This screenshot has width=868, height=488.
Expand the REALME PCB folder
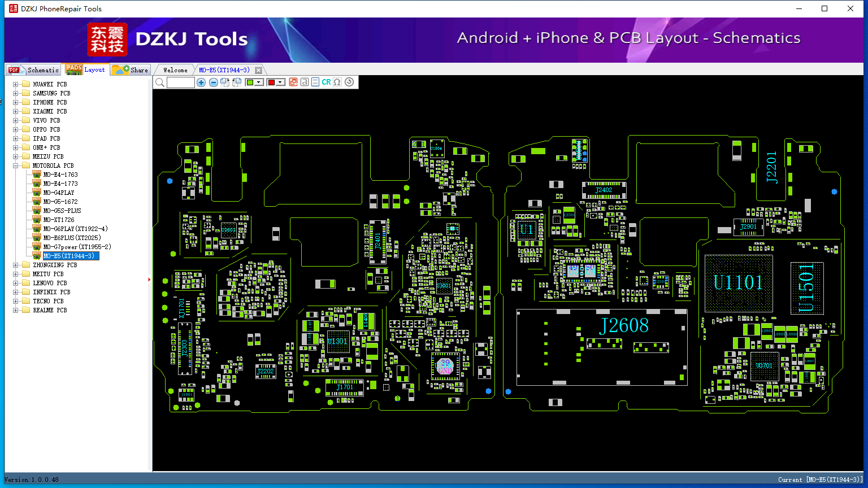pos(16,310)
